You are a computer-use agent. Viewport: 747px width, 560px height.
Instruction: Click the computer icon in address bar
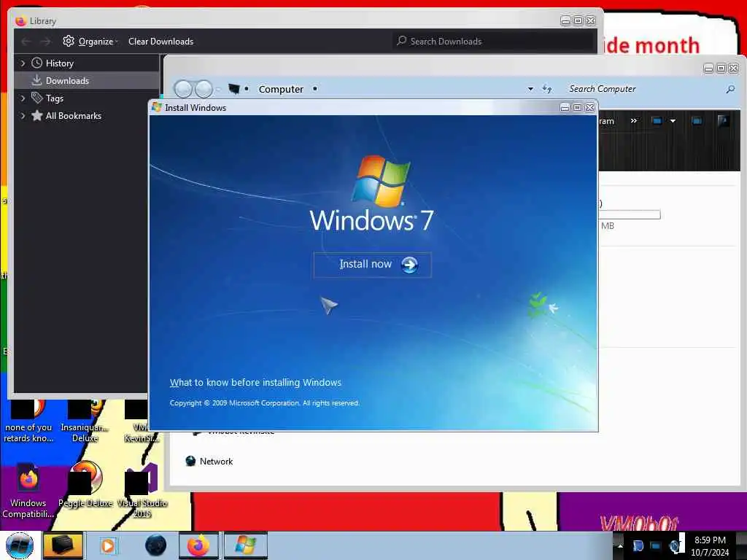[234, 89]
